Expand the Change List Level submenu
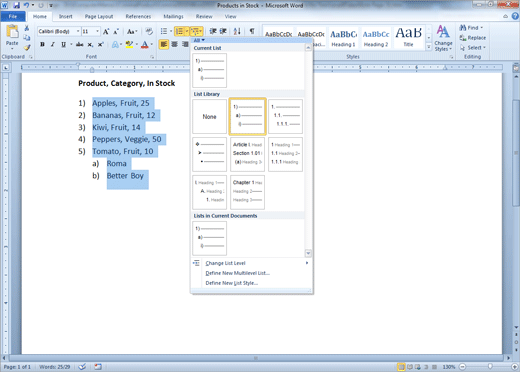This screenshot has height=372, width=520. click(x=251, y=263)
